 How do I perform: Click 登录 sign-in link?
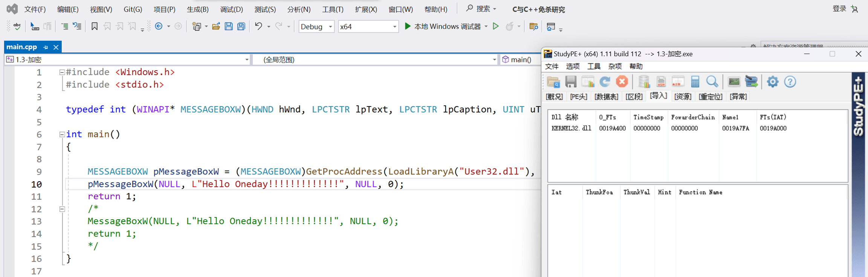point(839,9)
